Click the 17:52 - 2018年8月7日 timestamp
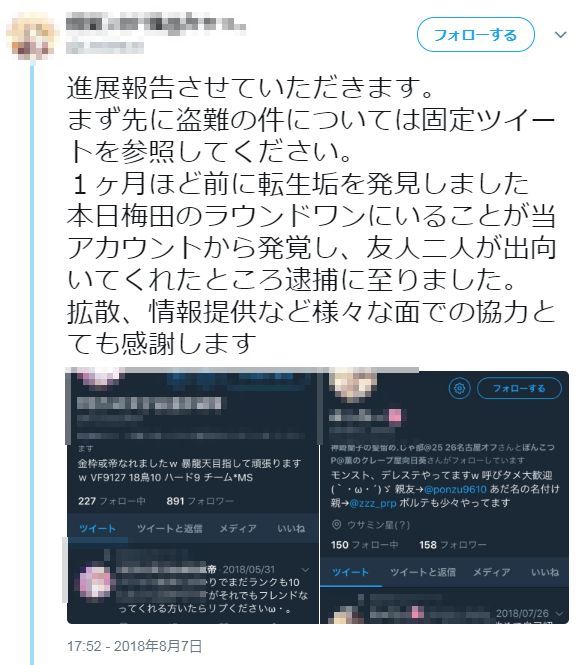 134,646
